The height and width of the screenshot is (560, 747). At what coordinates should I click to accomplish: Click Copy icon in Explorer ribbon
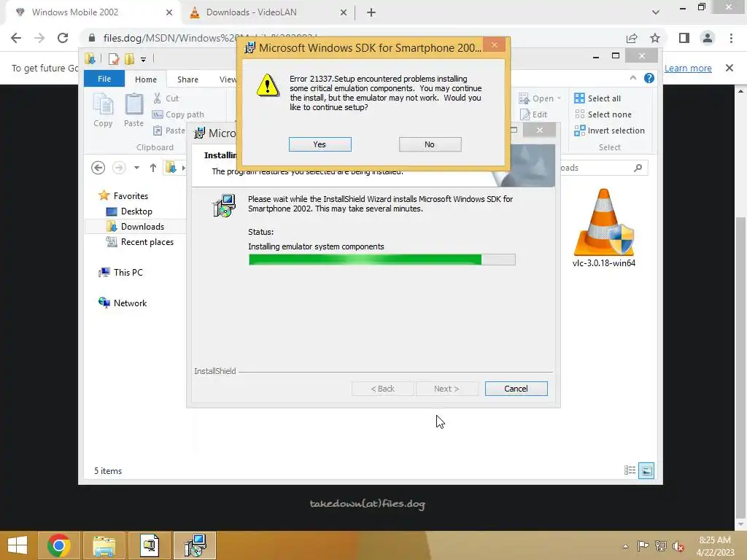click(103, 111)
